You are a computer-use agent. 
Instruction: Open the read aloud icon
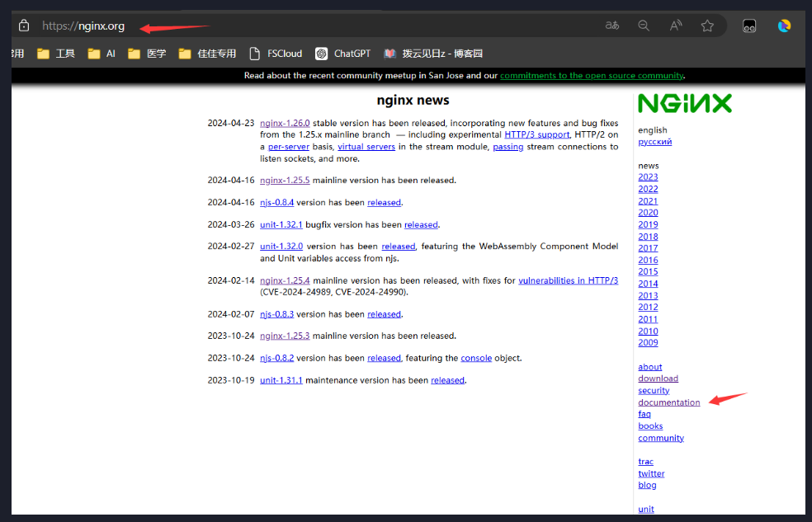(676, 26)
